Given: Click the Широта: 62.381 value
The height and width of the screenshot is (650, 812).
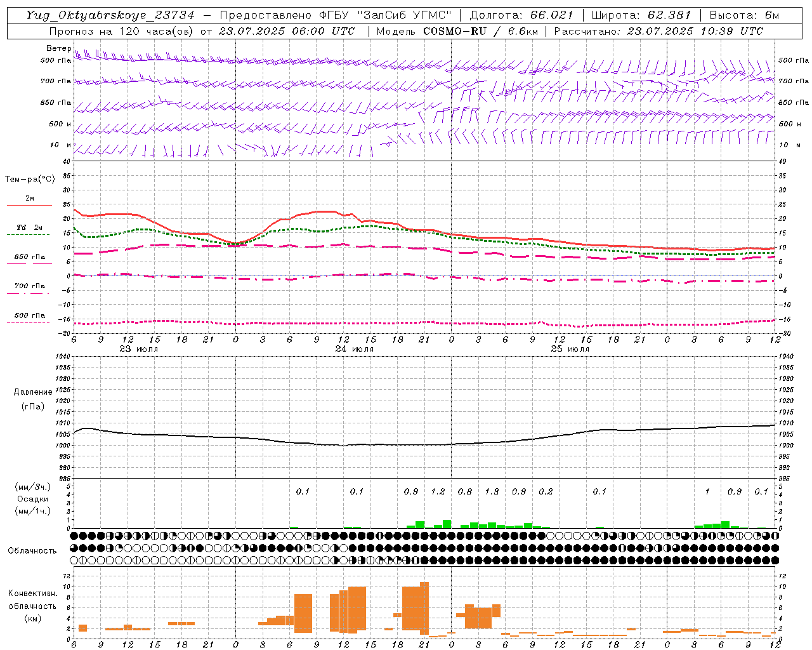Looking at the screenshot, I should coord(641,15).
